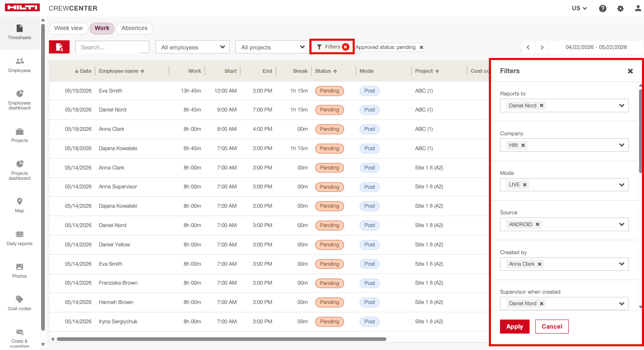Screen dimensions: 644x350
Task: Expand the Created by dropdown
Action: pyautogui.click(x=621, y=264)
